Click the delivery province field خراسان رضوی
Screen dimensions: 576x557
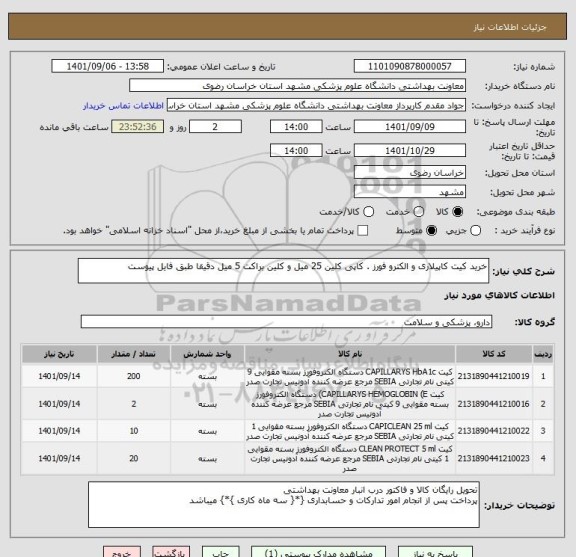coord(410,173)
